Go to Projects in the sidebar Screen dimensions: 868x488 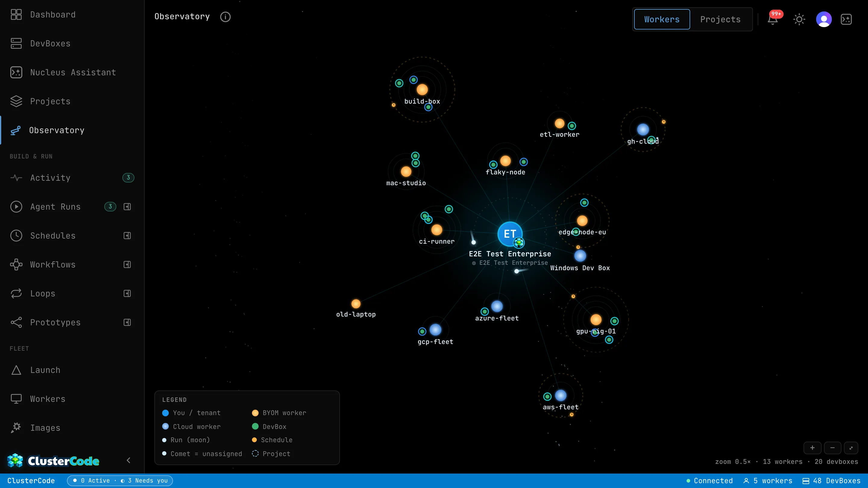[72, 102]
